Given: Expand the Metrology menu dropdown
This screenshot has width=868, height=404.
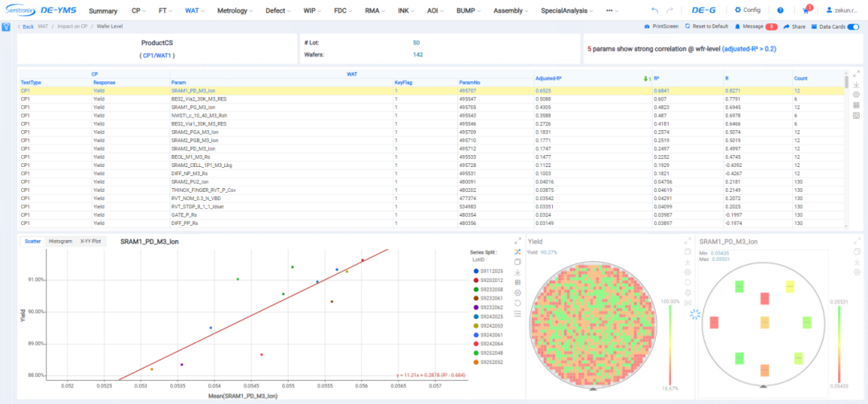Looking at the screenshot, I should coord(236,10).
